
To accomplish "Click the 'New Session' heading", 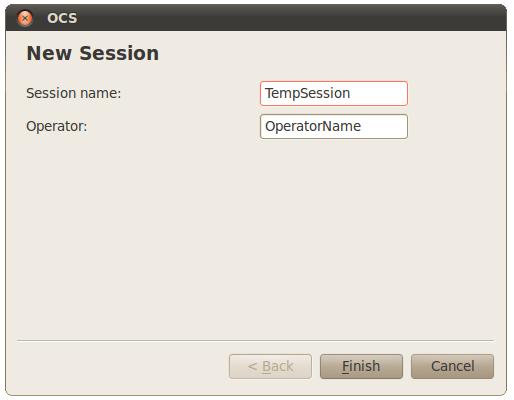I will 93,53.
